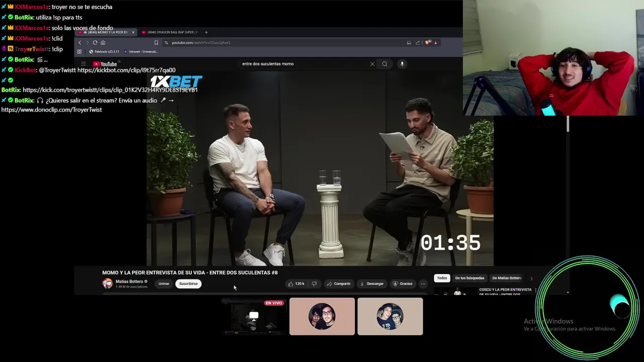Screen dimensions: 644x362
Task: Dislike the video with thumbs down
Action: (x=314, y=284)
